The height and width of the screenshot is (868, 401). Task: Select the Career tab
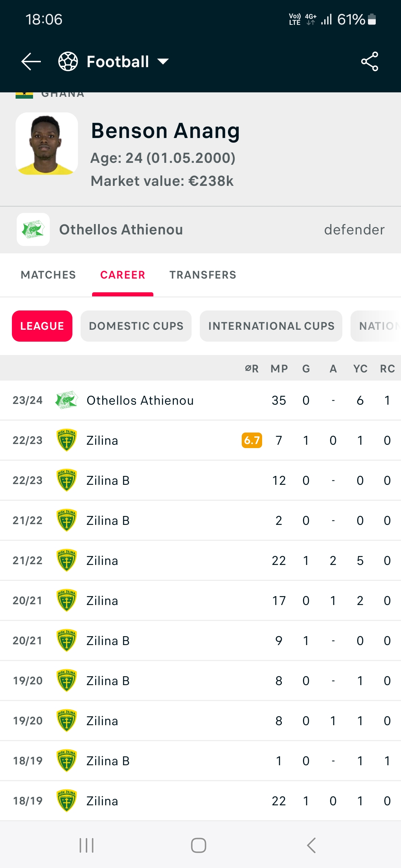point(123,275)
